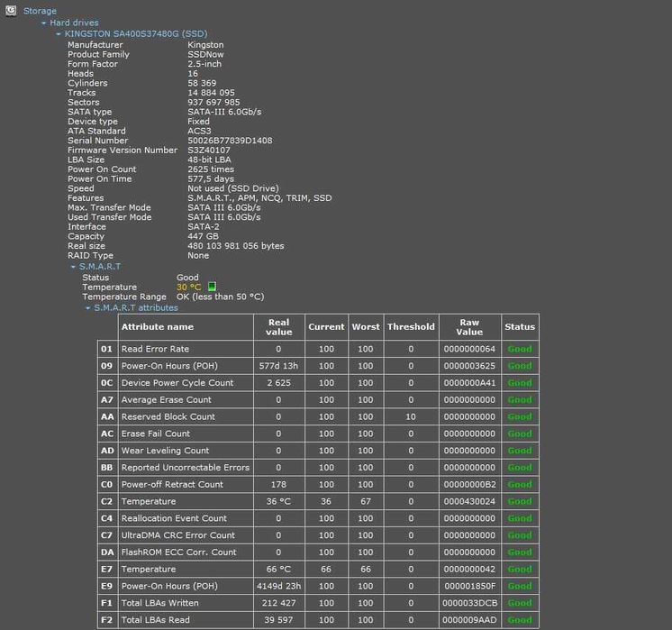Select UltraDMA CRC Error Count attribute
Image resolution: width=672 pixels, height=630 pixels.
[177, 535]
